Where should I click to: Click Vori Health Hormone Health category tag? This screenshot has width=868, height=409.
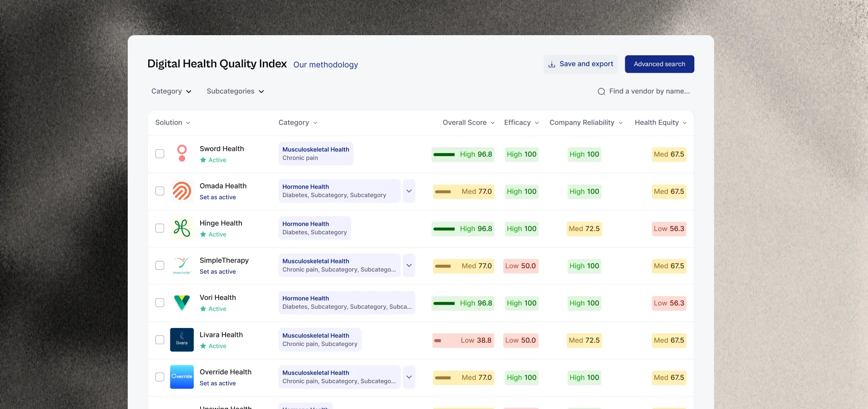pyautogui.click(x=347, y=303)
